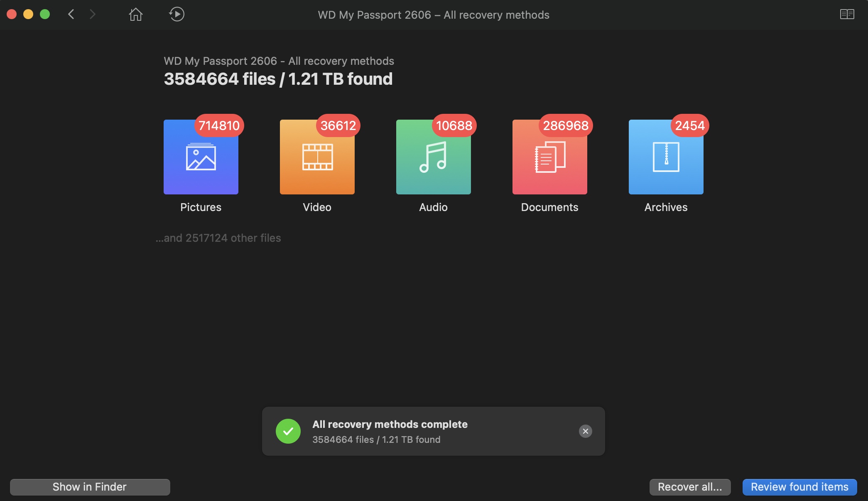
Task: Click the 714810 badge on Pictures
Action: pyautogui.click(x=219, y=125)
